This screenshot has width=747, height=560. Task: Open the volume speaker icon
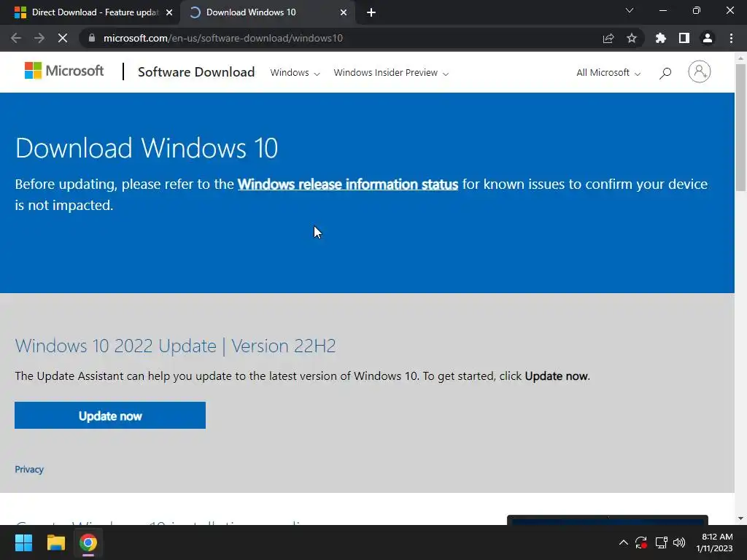tap(679, 542)
